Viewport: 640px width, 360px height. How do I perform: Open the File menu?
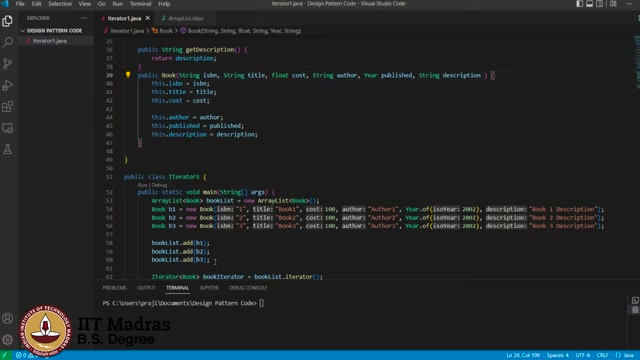click(x=20, y=4)
